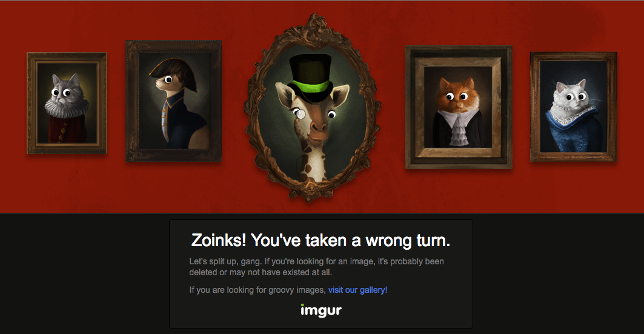Select the horse portrait in bicorne hat
Image resolution: width=644 pixels, height=334 pixels.
174,101
